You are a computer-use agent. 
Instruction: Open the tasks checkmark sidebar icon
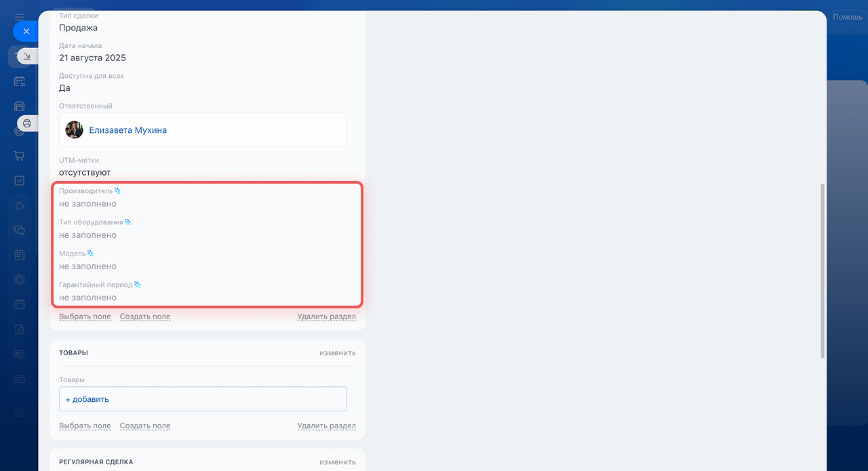[x=20, y=181]
